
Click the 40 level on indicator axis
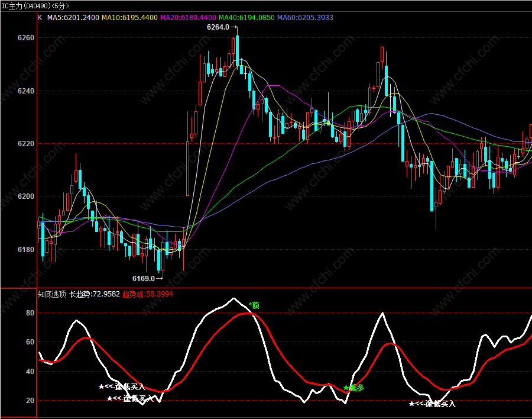pyautogui.click(x=30, y=372)
